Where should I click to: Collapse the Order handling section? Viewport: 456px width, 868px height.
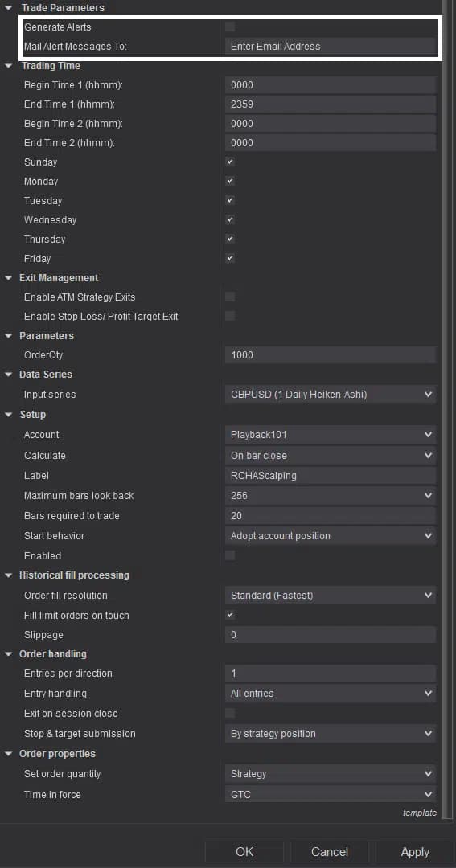click(8, 654)
